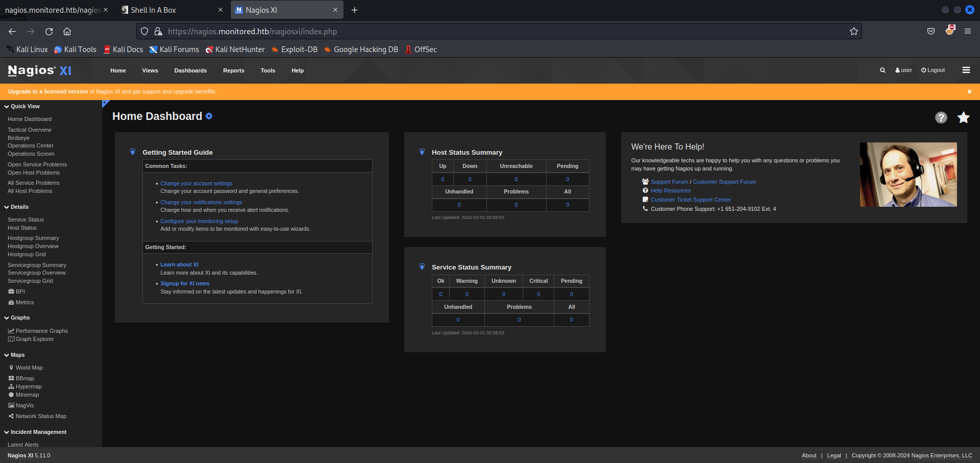
Task: Click Change your account settings link
Action: coord(197,183)
